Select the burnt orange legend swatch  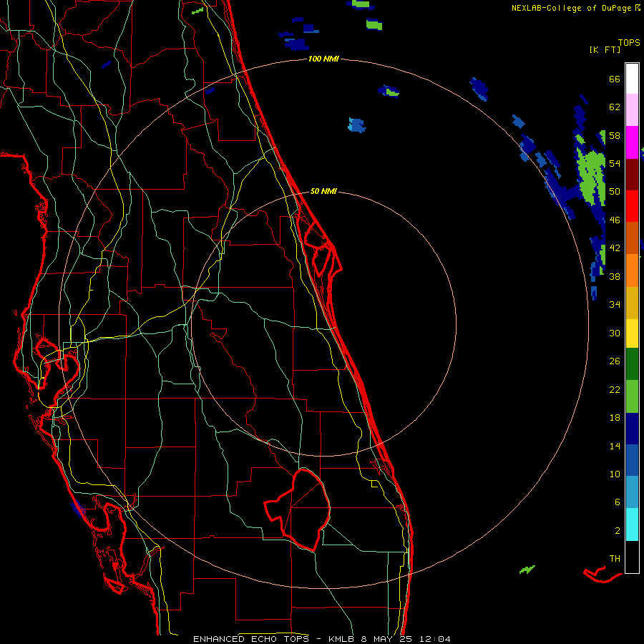point(632,238)
